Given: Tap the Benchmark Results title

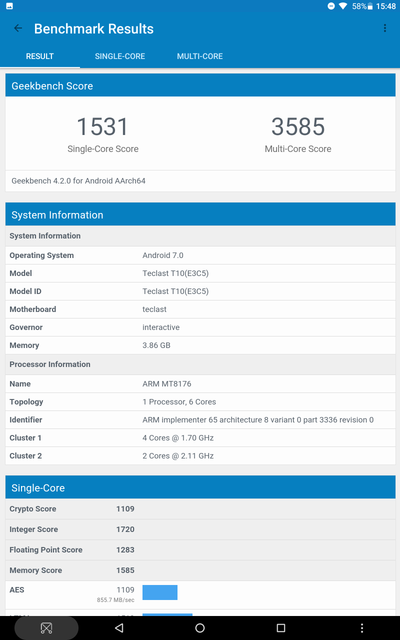Looking at the screenshot, I should (x=94, y=29).
